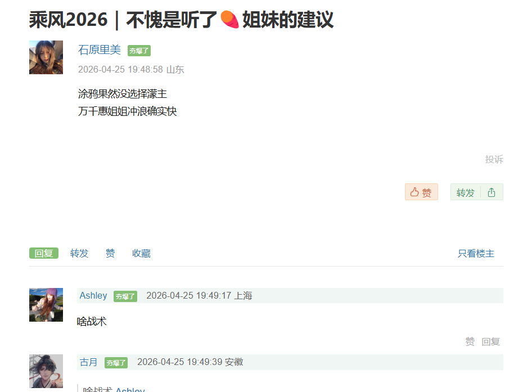The image size is (532, 392).
Task: Click the green badge next to 古月
Action: click(116, 363)
